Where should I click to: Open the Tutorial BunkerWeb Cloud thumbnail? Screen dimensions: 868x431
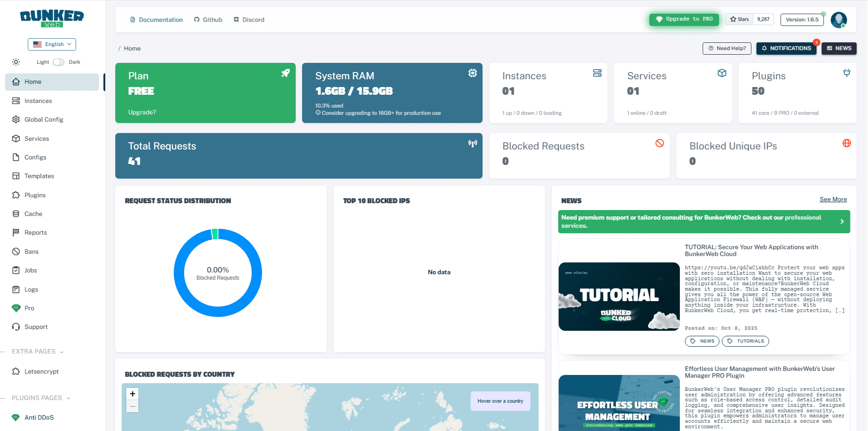(619, 297)
